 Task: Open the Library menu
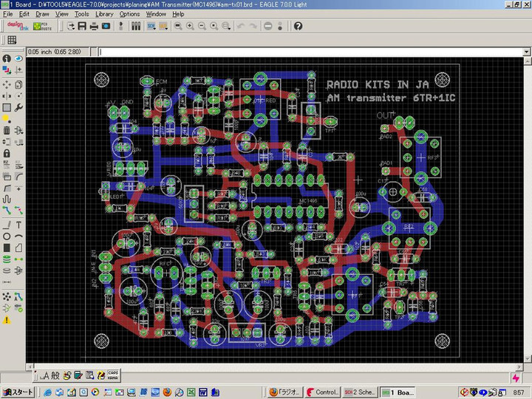point(104,14)
